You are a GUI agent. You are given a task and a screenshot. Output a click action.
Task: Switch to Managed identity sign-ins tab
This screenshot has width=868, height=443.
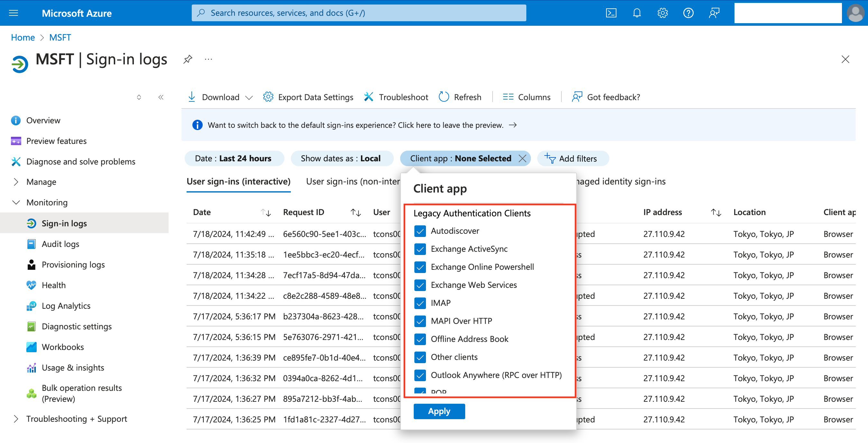tap(621, 182)
